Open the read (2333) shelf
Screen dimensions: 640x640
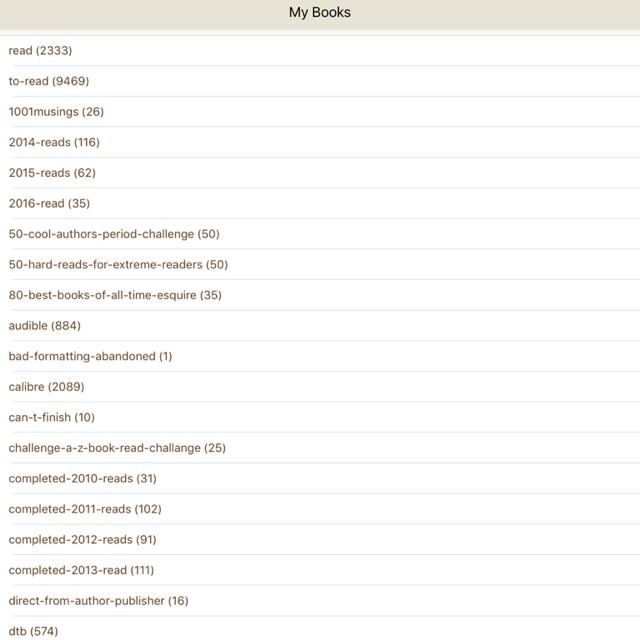point(40,50)
